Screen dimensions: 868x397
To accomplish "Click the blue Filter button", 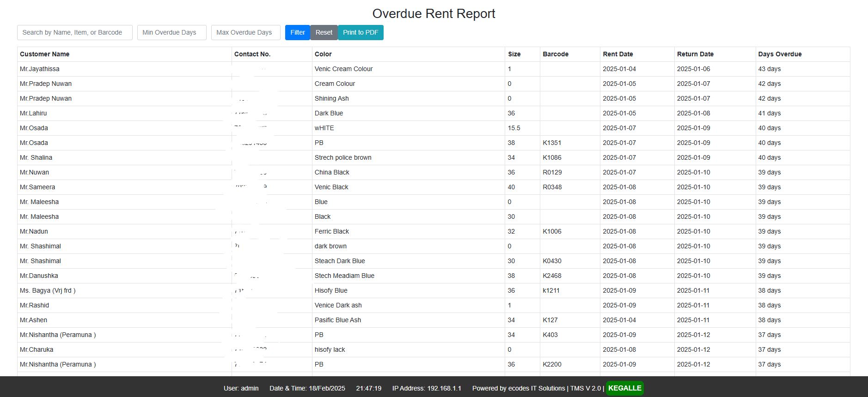I will [297, 32].
